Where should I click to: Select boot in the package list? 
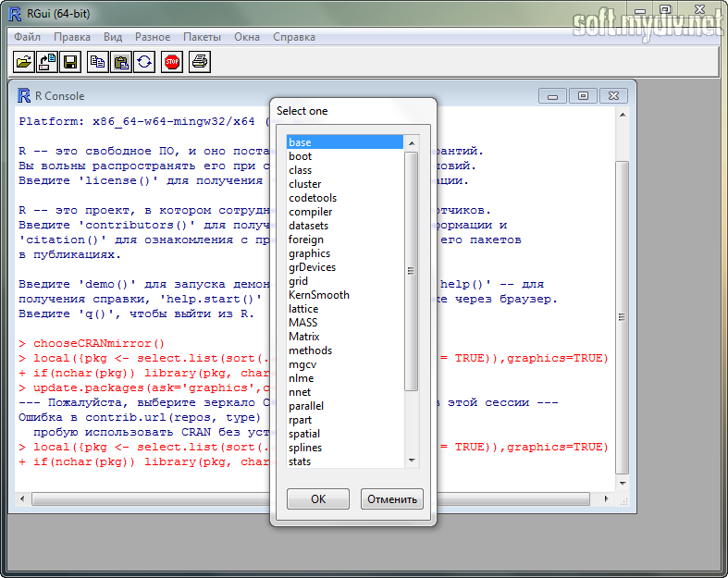tap(345, 156)
